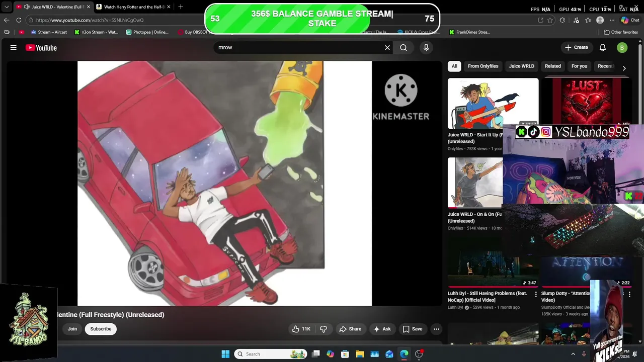
Task: Select the From Onlyfiles chip
Action: tap(483, 66)
